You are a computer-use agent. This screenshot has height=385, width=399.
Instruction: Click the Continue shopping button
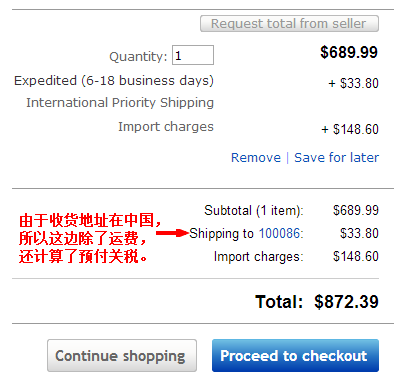pos(122,355)
